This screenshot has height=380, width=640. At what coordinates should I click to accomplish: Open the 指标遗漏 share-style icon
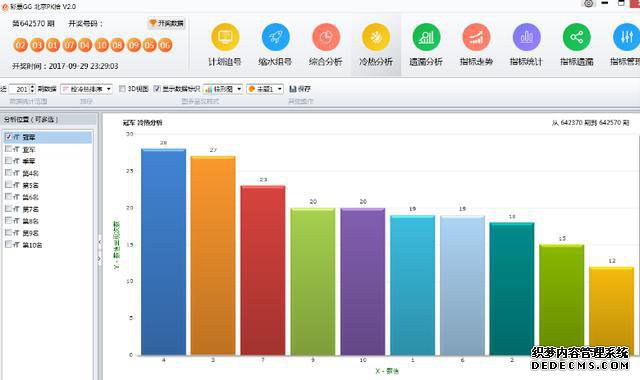[x=577, y=37]
